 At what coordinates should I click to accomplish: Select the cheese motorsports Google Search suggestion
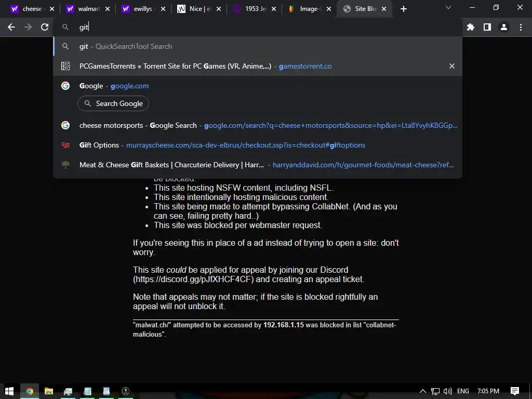[258, 125]
